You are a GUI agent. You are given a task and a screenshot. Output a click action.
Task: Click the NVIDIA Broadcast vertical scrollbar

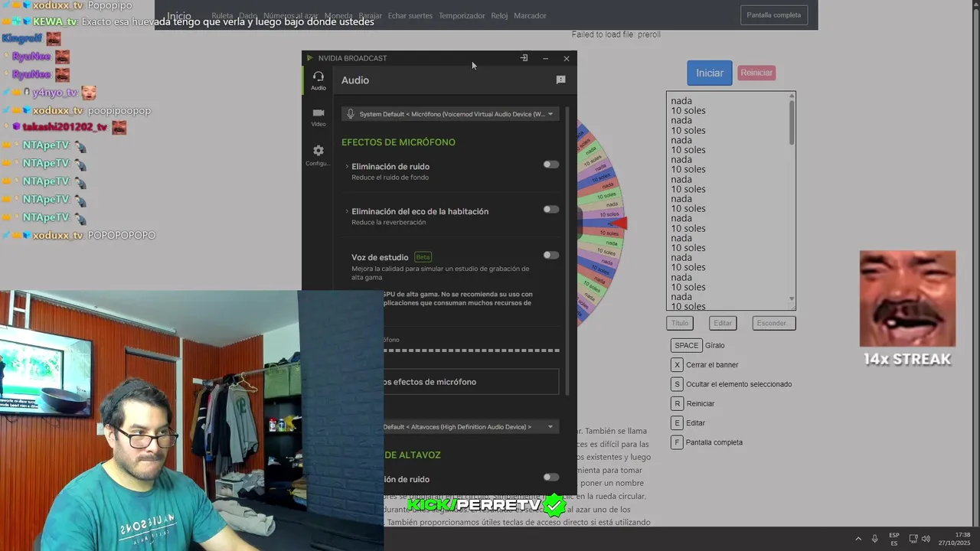[x=567, y=253]
